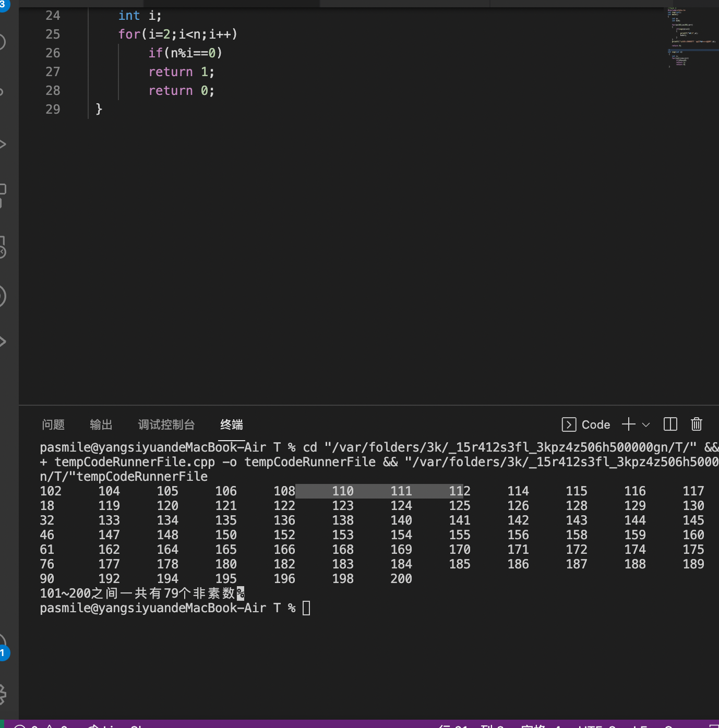Open the 空格 indentation selector in status bar
The width and height of the screenshot is (719, 728).
541,725
